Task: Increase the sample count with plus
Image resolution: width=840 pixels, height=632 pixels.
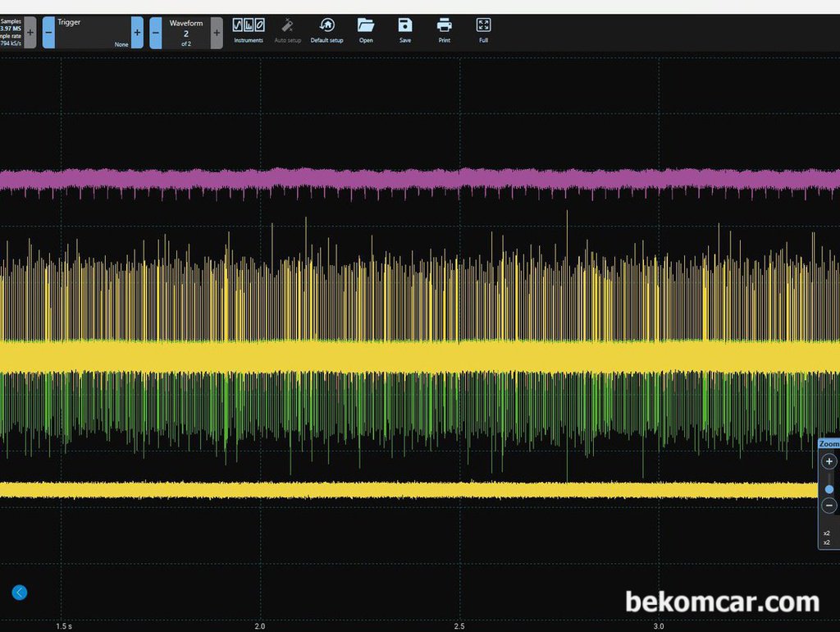Action: click(x=30, y=33)
